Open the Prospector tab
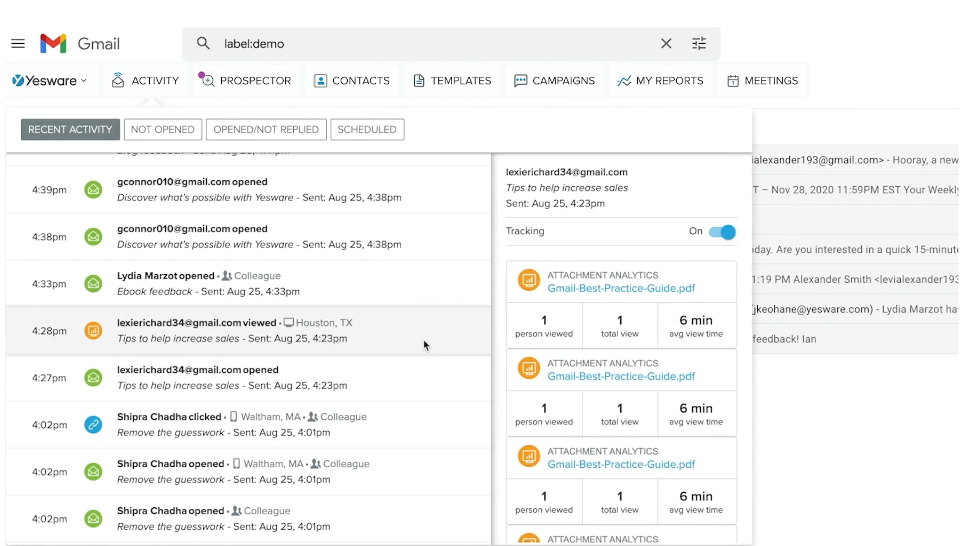 click(245, 81)
